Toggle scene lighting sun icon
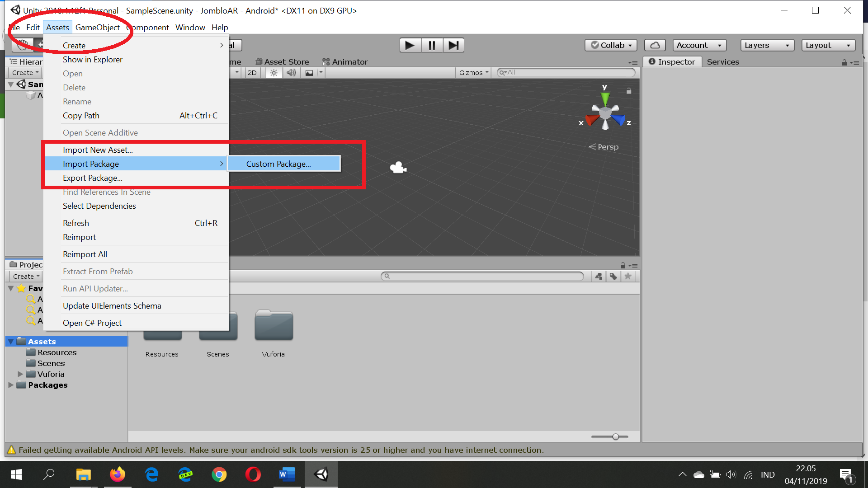This screenshot has width=868, height=488. click(x=274, y=73)
